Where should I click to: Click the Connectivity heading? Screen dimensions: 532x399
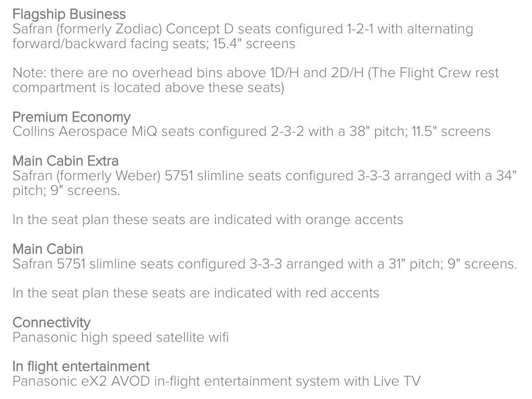(x=51, y=322)
